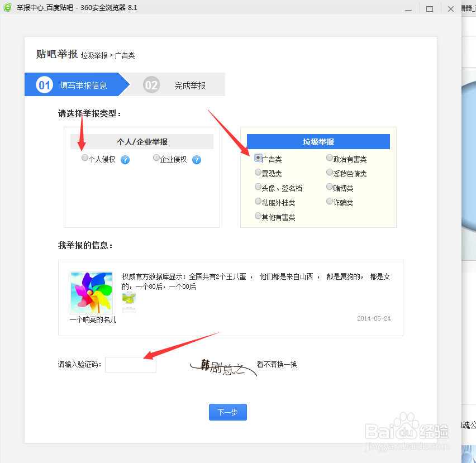Select the 政治有害类 radio button
Image resolution: width=476 pixels, height=463 pixels.
coord(330,157)
